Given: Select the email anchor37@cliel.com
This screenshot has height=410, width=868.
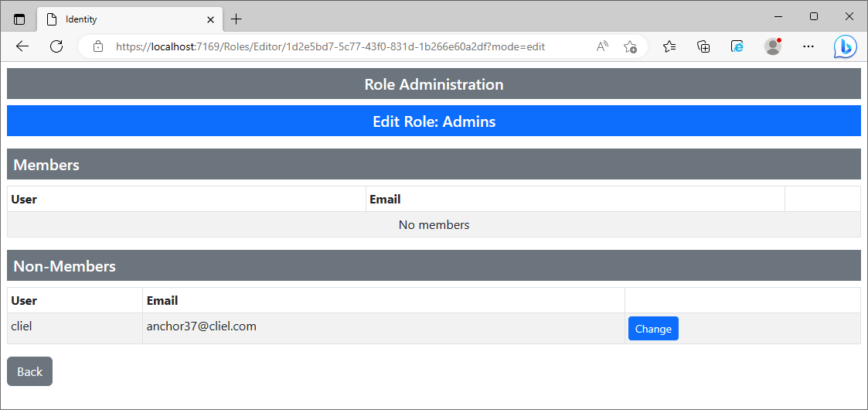Looking at the screenshot, I should tap(202, 326).
